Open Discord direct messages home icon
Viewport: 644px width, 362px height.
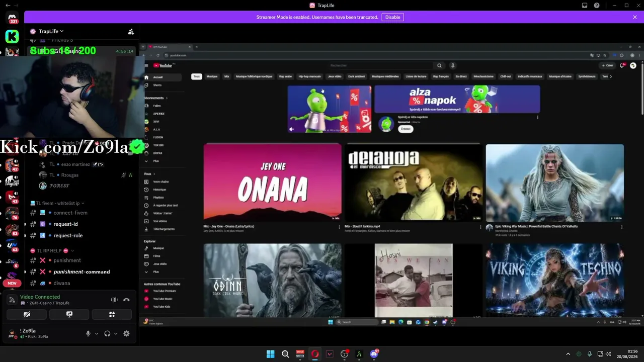tap(12, 18)
